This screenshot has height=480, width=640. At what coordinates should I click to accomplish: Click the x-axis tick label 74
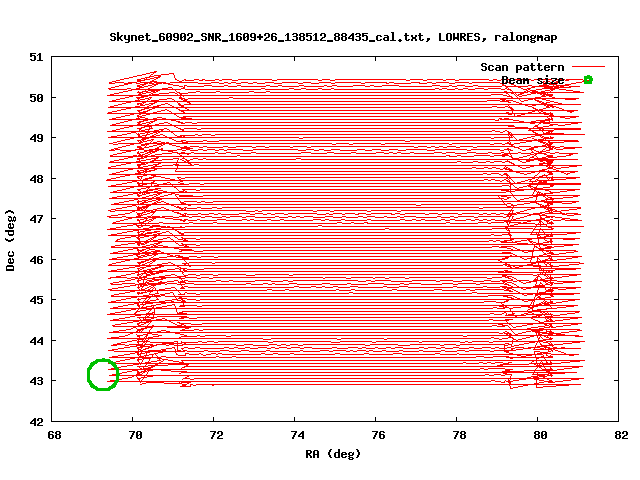pyautogui.click(x=297, y=435)
